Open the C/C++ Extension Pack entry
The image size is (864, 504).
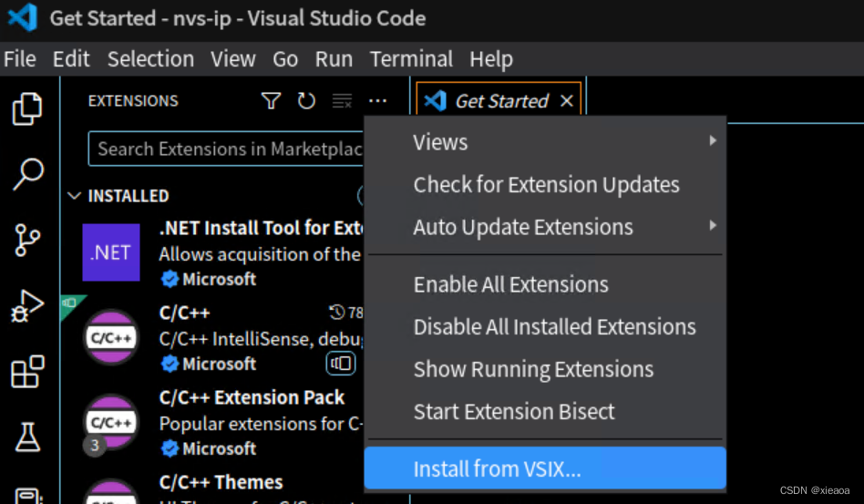(x=252, y=398)
